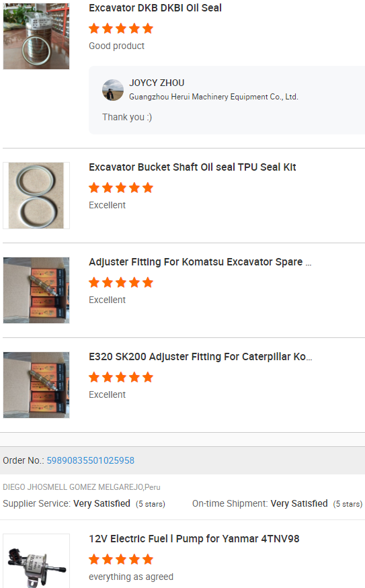Click the star rating under Bucket Shaft Oil seal
The width and height of the screenshot is (365, 588).
[x=121, y=187]
